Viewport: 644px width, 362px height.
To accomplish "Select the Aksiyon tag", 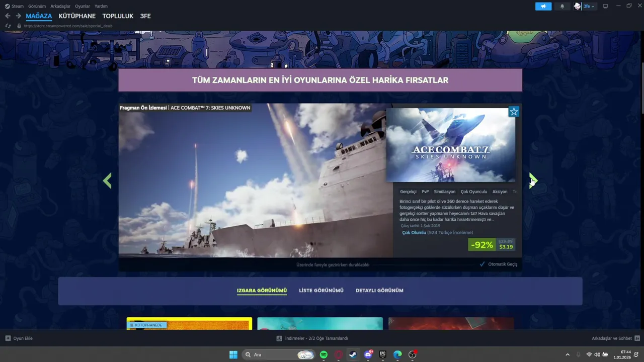I will click(x=500, y=192).
